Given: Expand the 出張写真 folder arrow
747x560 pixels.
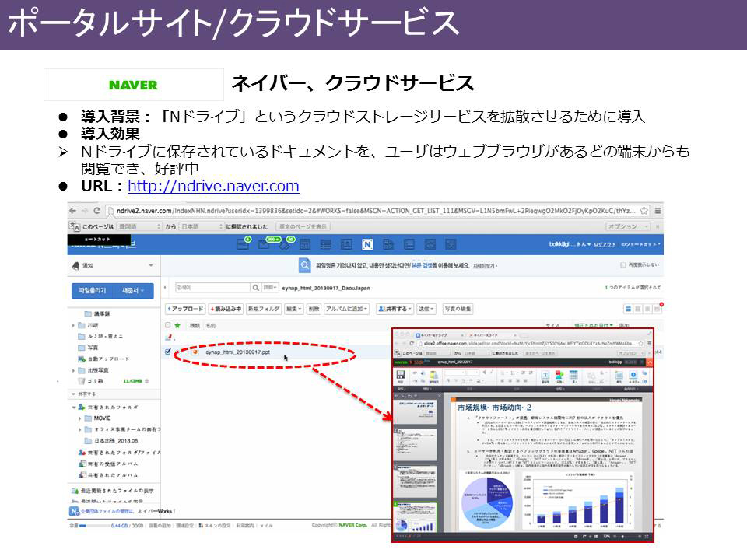Looking at the screenshot, I should [73, 370].
